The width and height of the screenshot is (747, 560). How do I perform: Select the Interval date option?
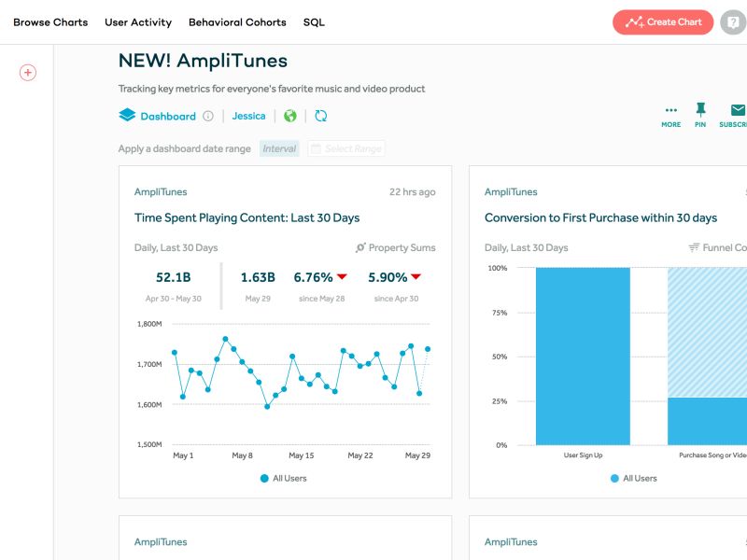279,148
